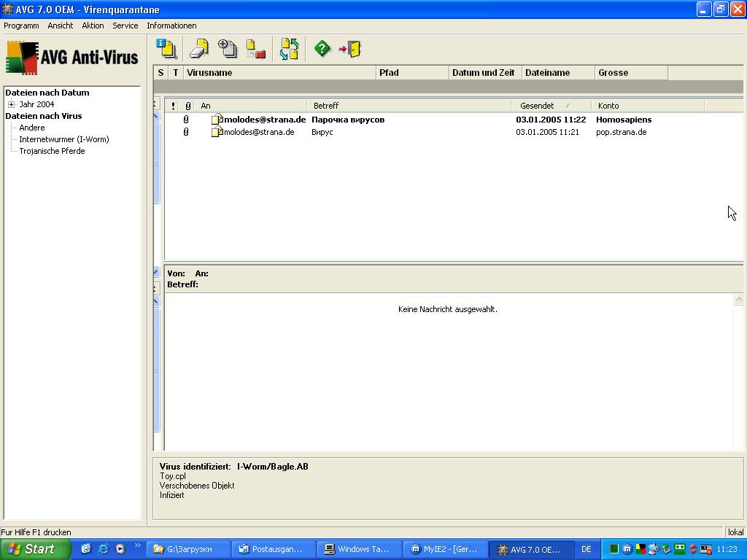Sort by Grosse column header
The image size is (747, 560).
point(631,73)
